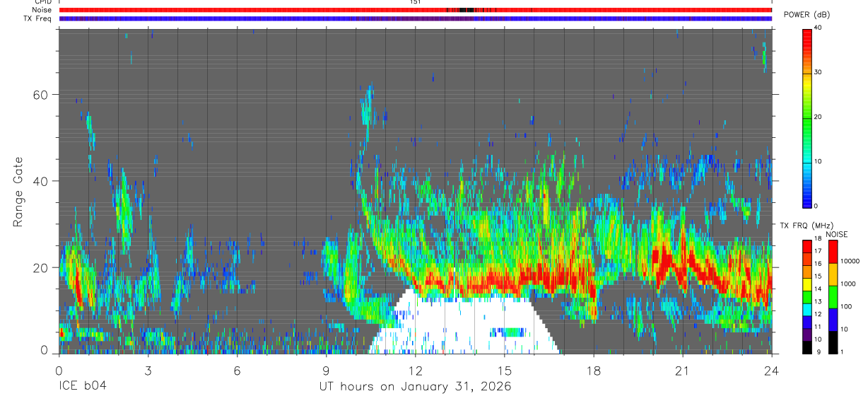Click the 'Range Gate' axis title
The height and width of the screenshot is (401, 868).
pyautogui.click(x=17, y=192)
